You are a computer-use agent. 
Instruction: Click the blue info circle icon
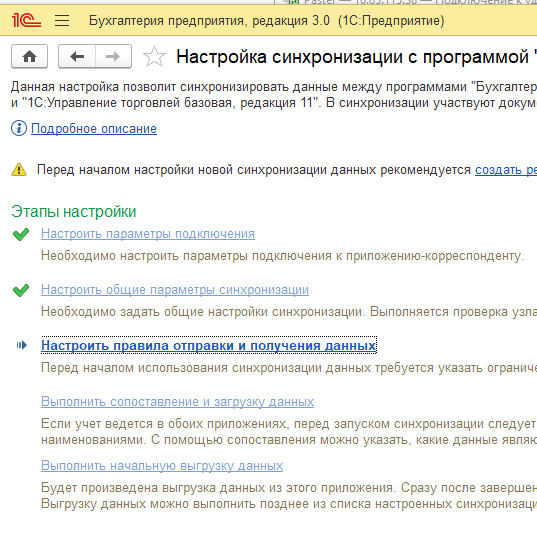19,128
